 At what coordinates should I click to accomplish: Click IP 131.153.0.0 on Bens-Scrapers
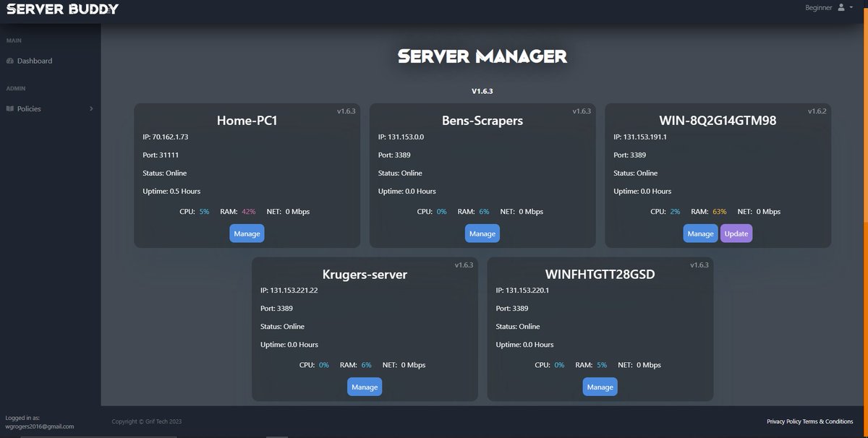tap(400, 137)
